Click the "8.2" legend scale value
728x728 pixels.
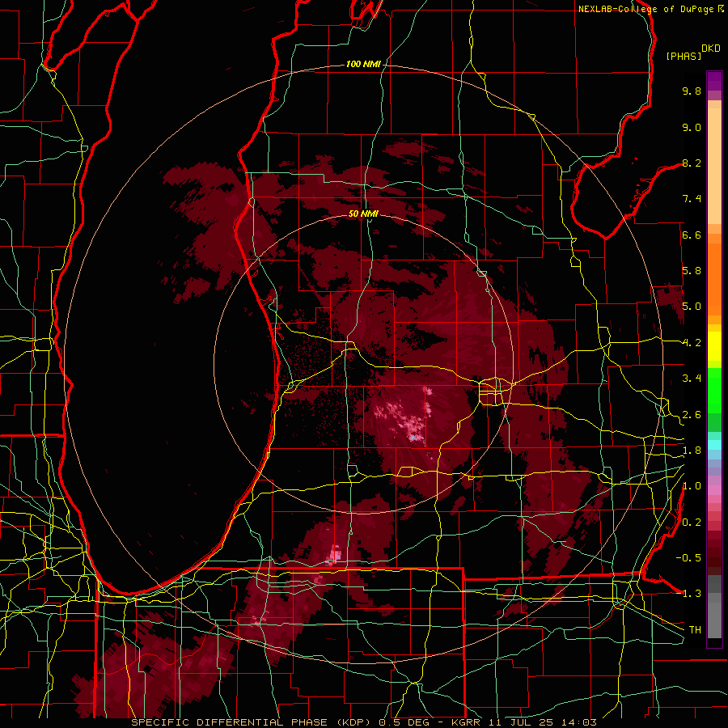tap(692, 163)
